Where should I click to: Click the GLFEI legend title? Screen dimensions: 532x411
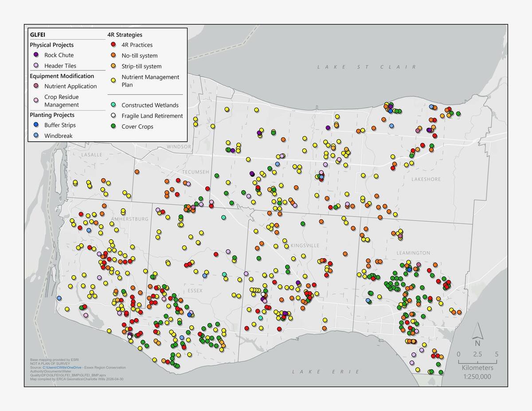click(38, 35)
